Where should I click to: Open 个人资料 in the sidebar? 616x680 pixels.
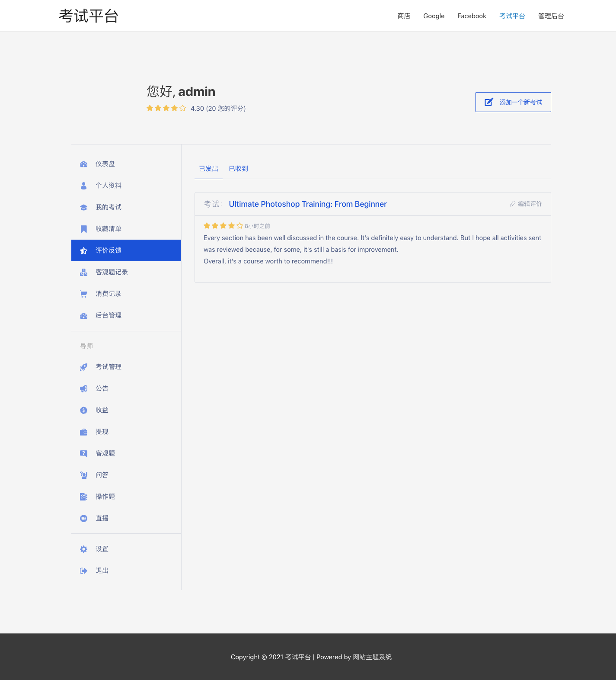[126, 186]
